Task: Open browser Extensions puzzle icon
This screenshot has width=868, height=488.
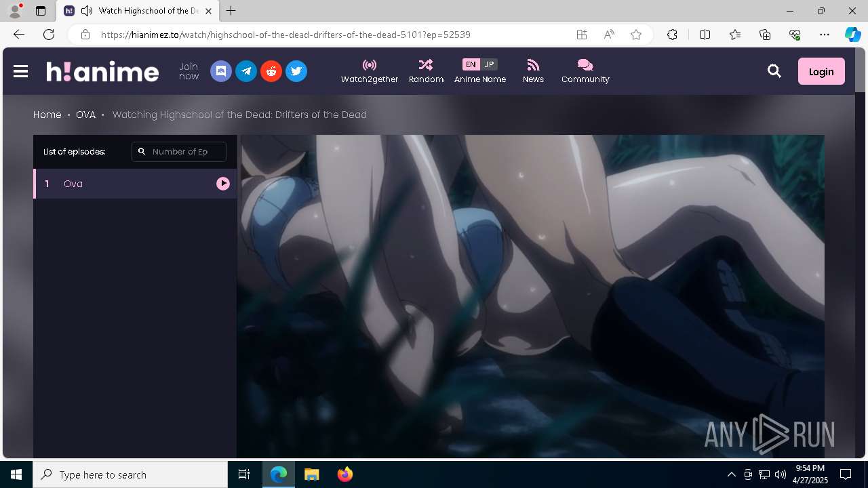Action: pos(672,35)
